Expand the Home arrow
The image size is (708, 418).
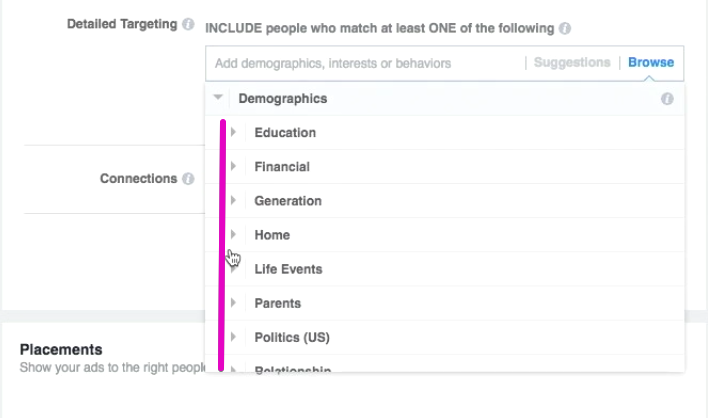click(233, 235)
